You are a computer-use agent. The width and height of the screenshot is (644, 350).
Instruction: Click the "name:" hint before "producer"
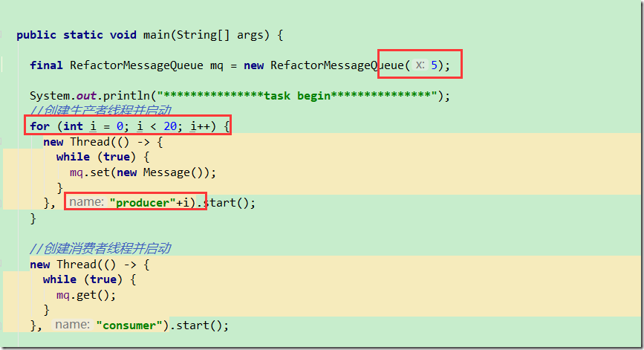tap(86, 202)
